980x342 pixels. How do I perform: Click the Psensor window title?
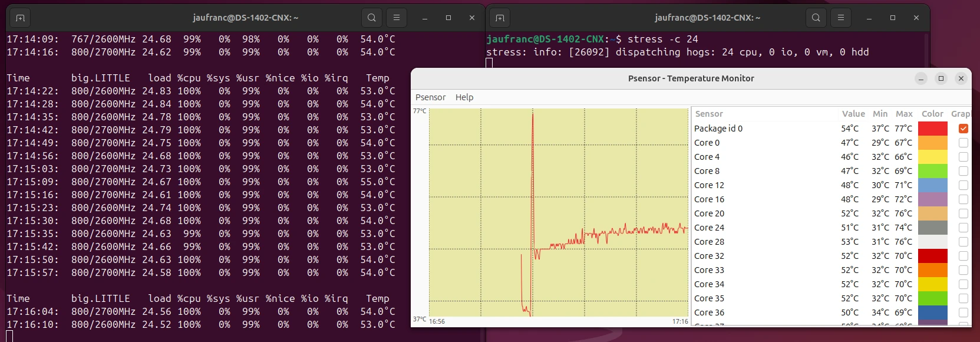click(x=691, y=78)
